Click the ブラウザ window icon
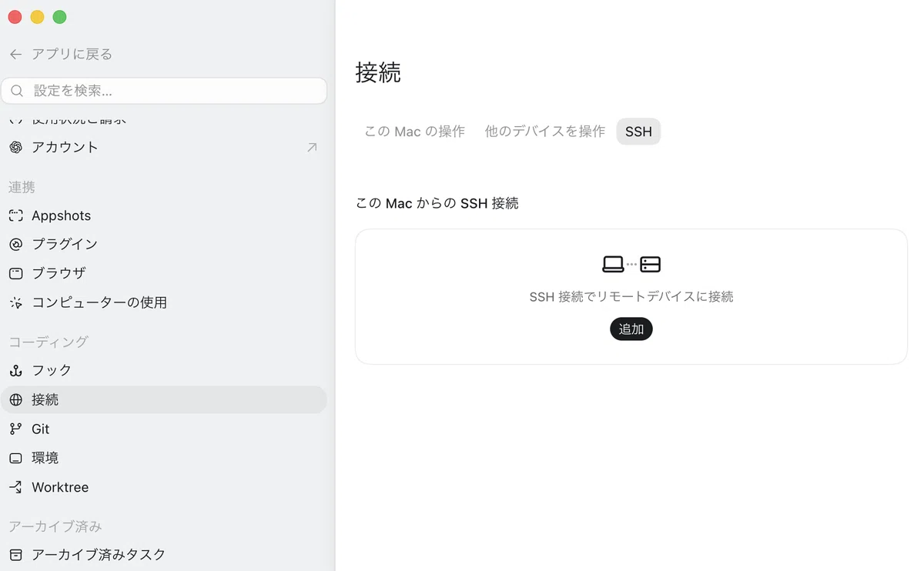The width and height of the screenshot is (924, 571). click(x=15, y=273)
